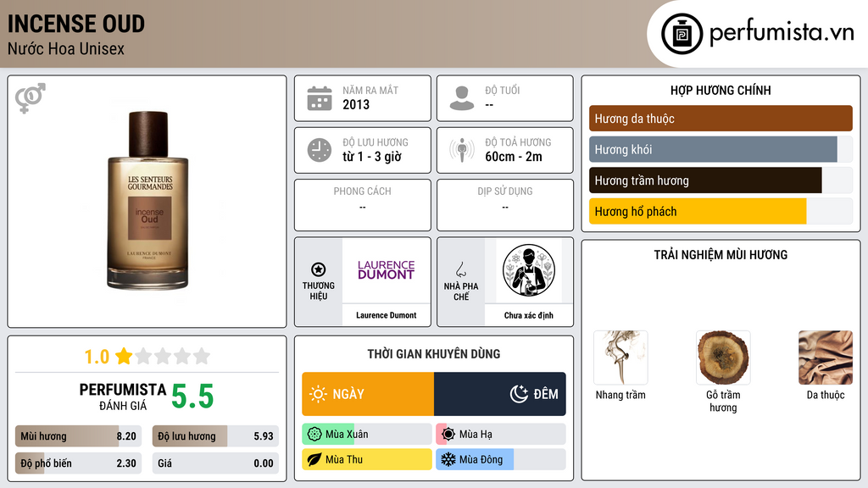Click the 1.0 user rating number
The image size is (868, 488).
pyautogui.click(x=97, y=357)
